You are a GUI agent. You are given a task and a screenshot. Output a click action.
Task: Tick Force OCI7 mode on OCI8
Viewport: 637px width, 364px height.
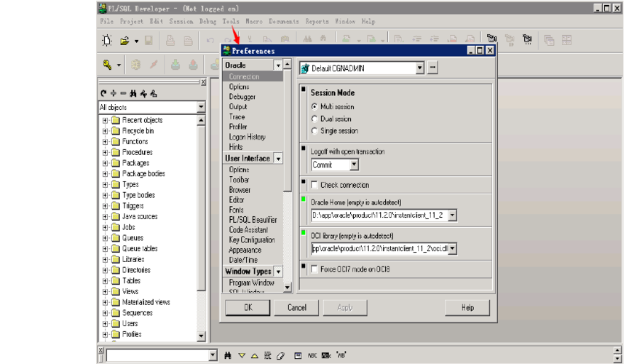tap(314, 269)
